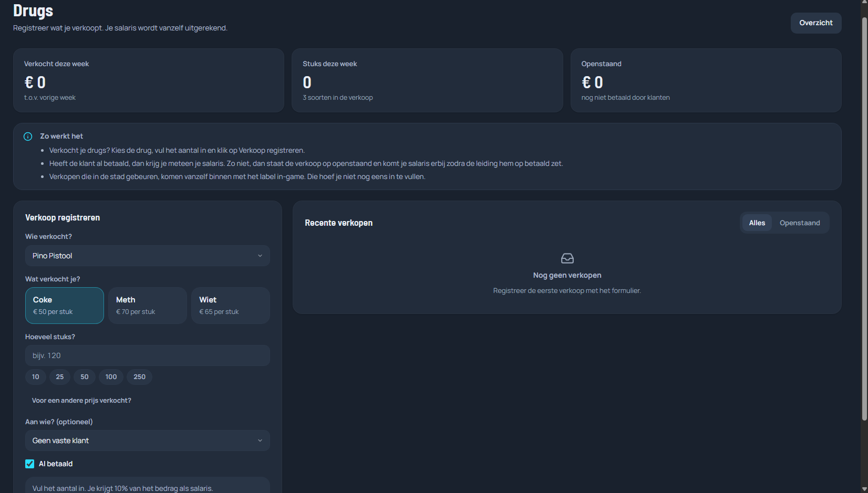Click the info icon beside Zo werkt het
The width and height of the screenshot is (868, 493).
click(x=28, y=137)
